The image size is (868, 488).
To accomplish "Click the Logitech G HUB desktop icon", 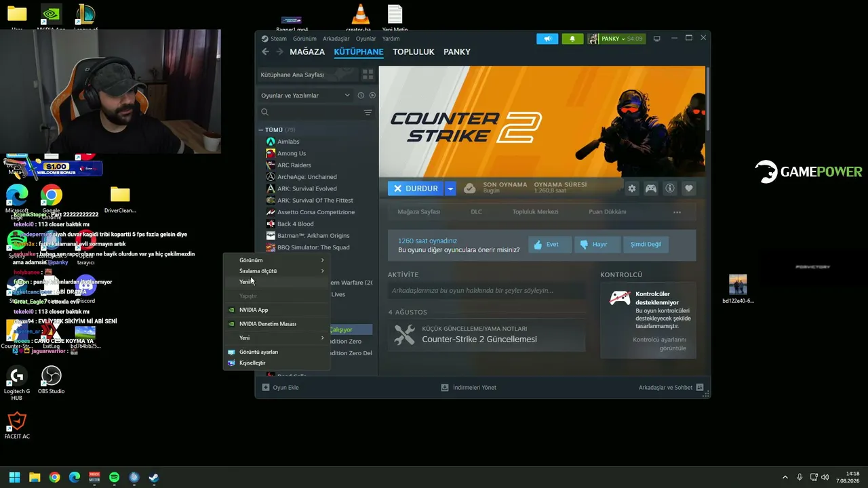I will (17, 383).
